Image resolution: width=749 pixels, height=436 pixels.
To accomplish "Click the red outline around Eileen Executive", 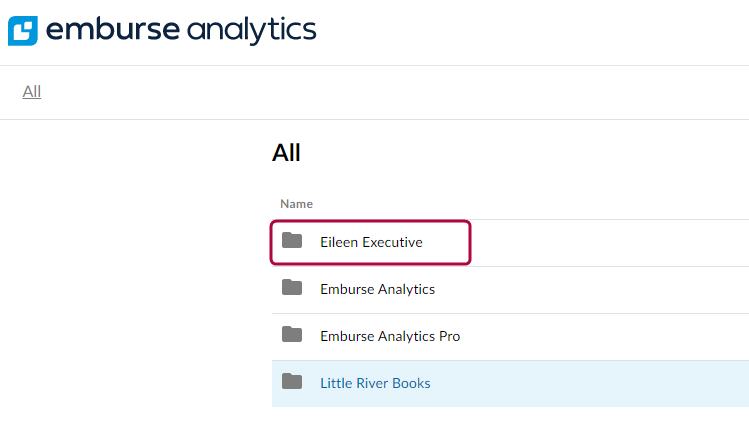I will [371, 221].
